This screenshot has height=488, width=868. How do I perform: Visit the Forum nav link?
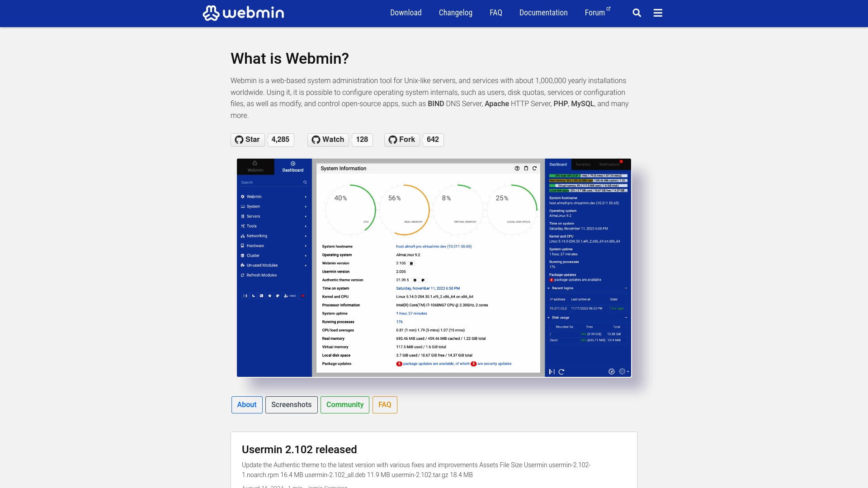[595, 13]
